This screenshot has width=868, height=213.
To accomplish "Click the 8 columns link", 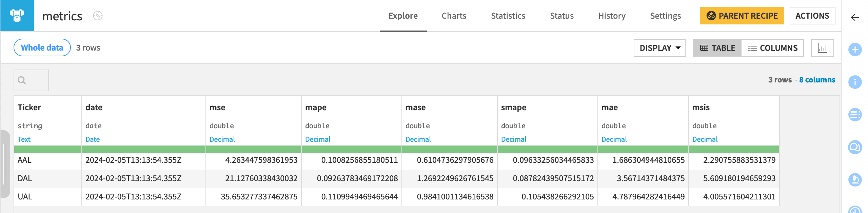I will (817, 80).
